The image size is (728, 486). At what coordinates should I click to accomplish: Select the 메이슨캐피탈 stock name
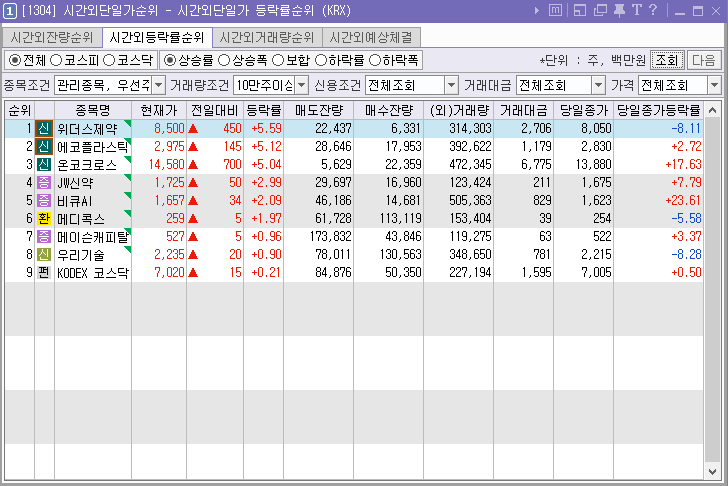click(x=92, y=236)
